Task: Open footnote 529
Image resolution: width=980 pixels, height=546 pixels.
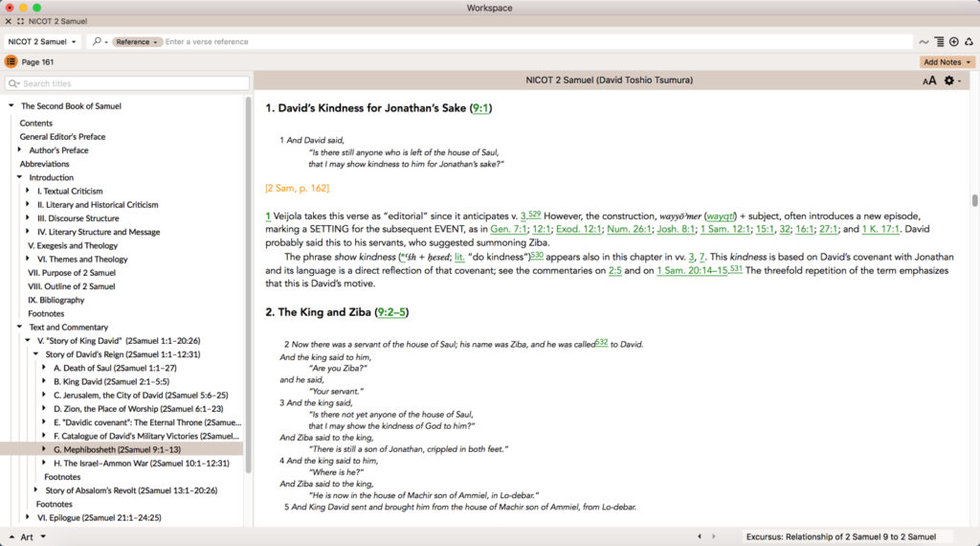Action: point(534,214)
